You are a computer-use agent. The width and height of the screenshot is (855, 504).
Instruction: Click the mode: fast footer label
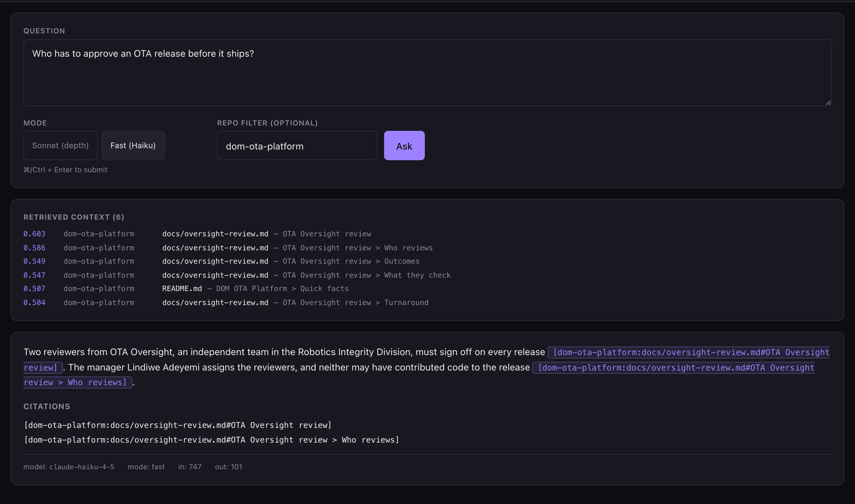click(x=146, y=467)
